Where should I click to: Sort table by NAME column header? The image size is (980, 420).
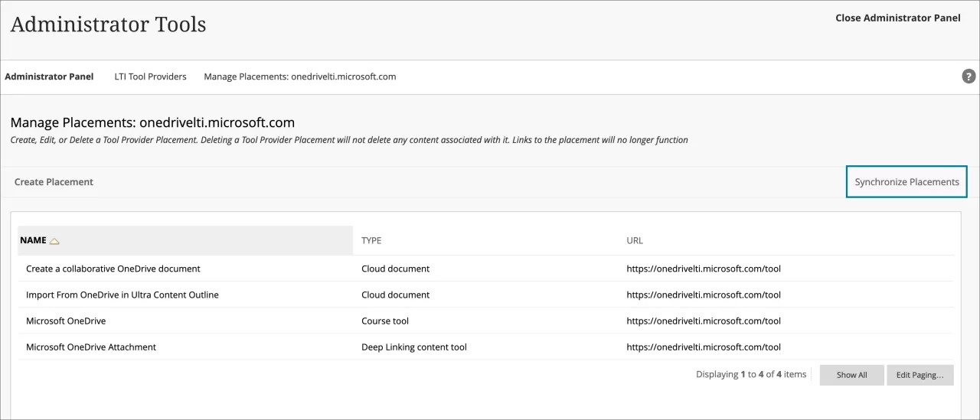point(33,240)
